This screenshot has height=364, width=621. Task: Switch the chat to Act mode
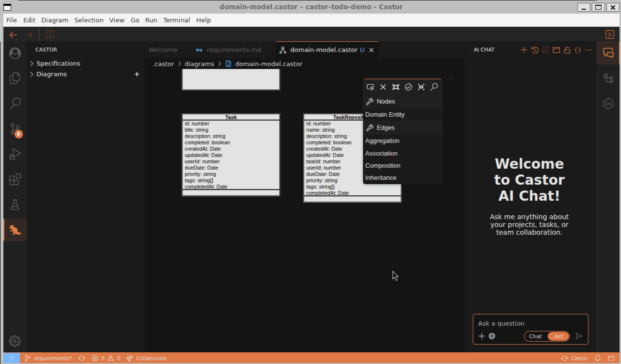click(x=558, y=336)
